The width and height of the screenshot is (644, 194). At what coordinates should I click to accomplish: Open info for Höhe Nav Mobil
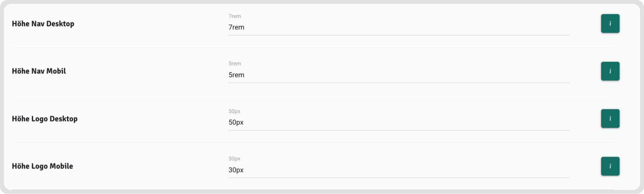(x=610, y=71)
